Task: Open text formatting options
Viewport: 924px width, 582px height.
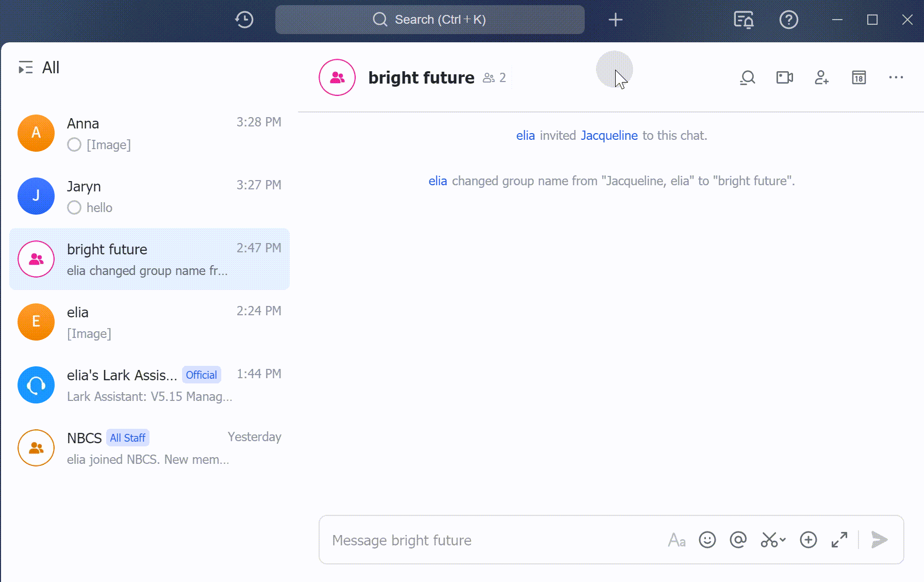Action: pyautogui.click(x=676, y=540)
